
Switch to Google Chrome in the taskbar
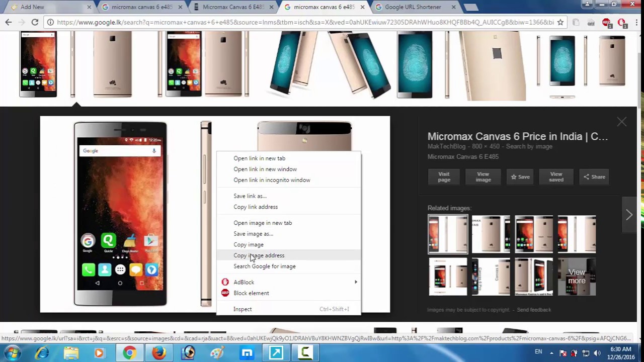coord(129,353)
